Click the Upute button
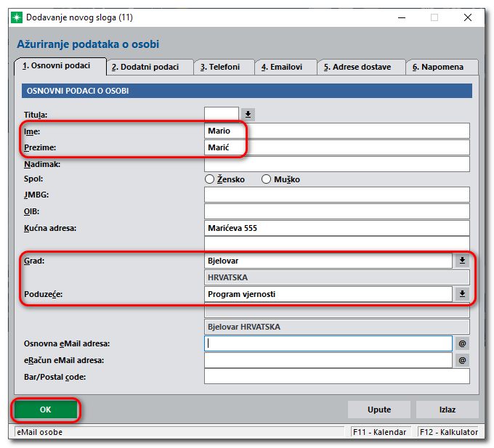 tap(378, 410)
